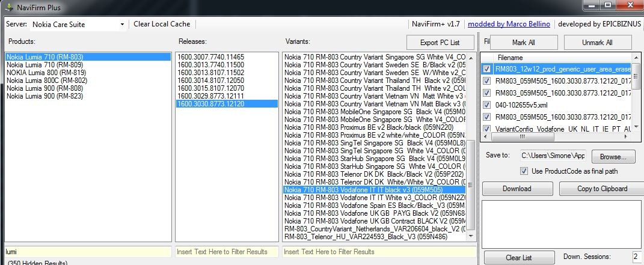
Task: Select release 1600.3029.8773.12111
Action: click(211, 96)
